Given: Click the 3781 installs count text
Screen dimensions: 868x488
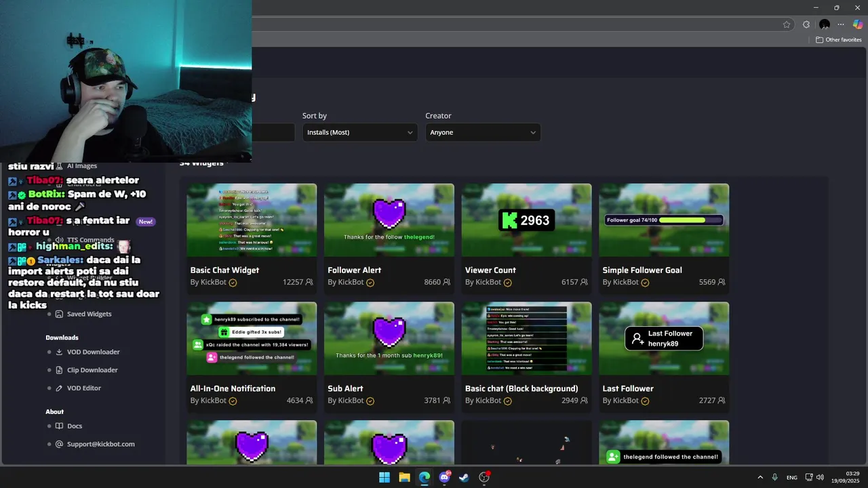Looking at the screenshot, I should [x=432, y=401].
